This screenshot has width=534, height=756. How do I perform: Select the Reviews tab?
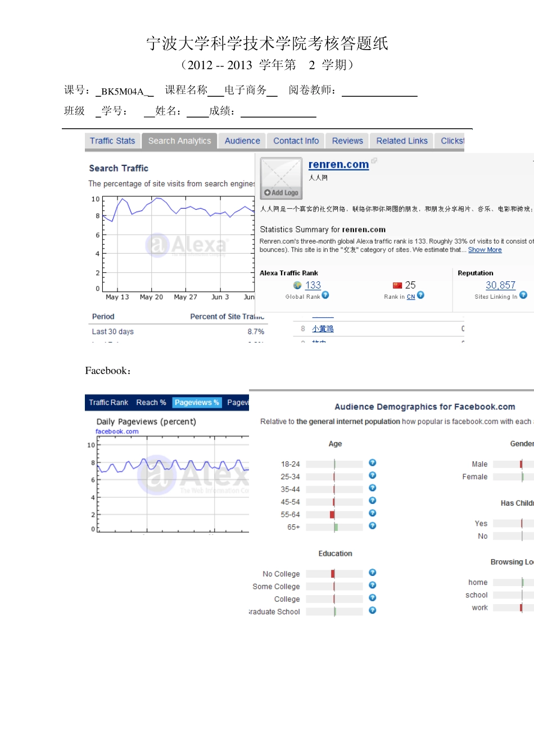coord(347,141)
